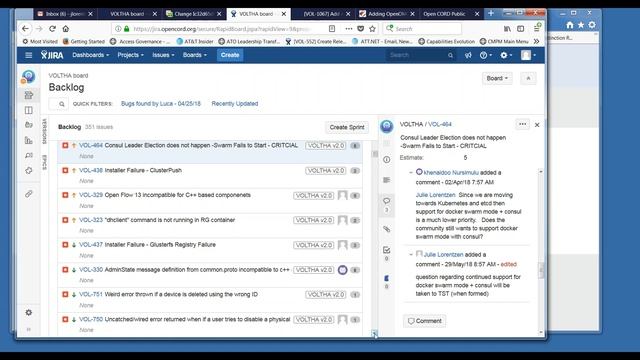Open the backlog search filter box
Viewport: 640px width, 360px height.
tap(58, 104)
